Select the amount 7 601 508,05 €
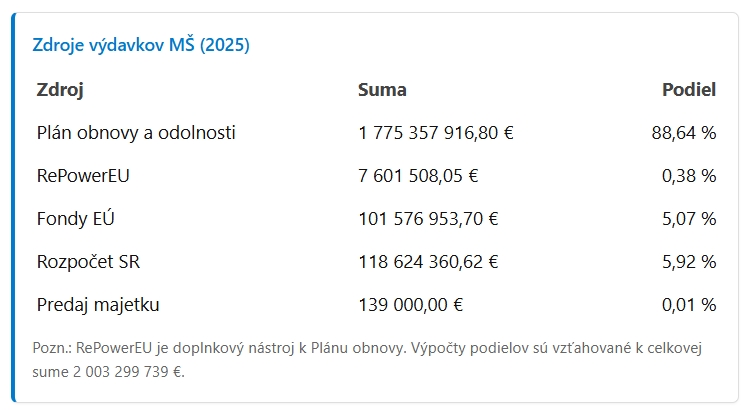This screenshot has width=748, height=410. (418, 176)
